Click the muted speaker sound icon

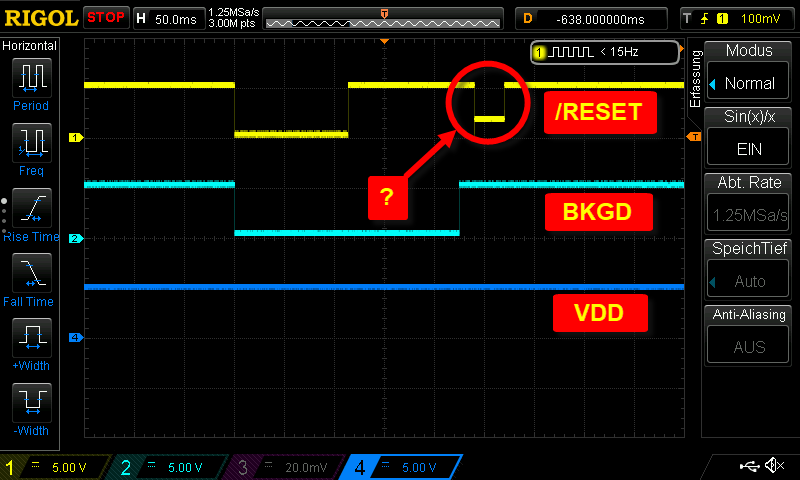(775, 465)
